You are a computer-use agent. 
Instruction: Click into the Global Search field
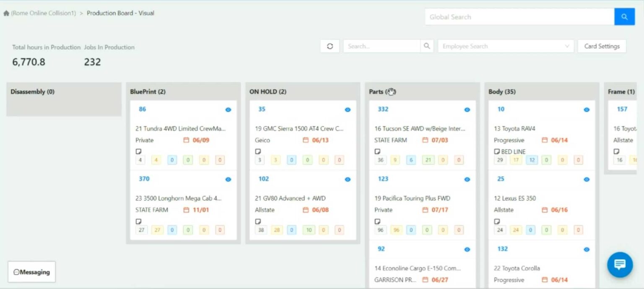pos(519,17)
